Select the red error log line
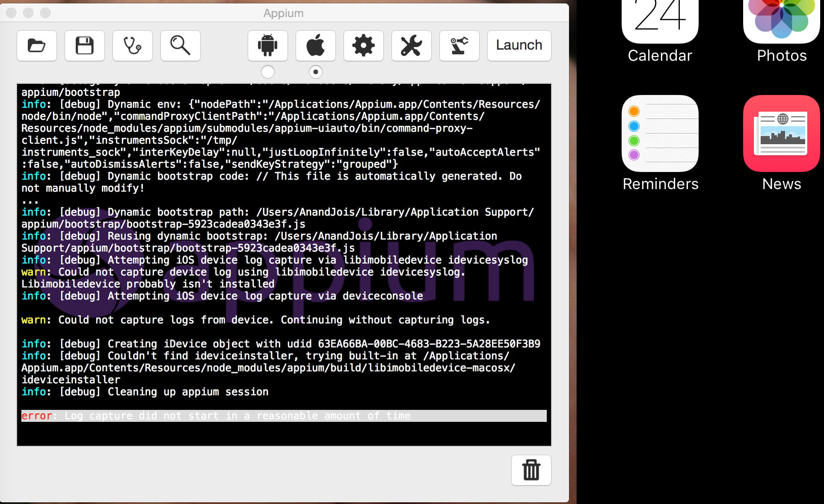This screenshot has width=824, height=504. tap(284, 416)
